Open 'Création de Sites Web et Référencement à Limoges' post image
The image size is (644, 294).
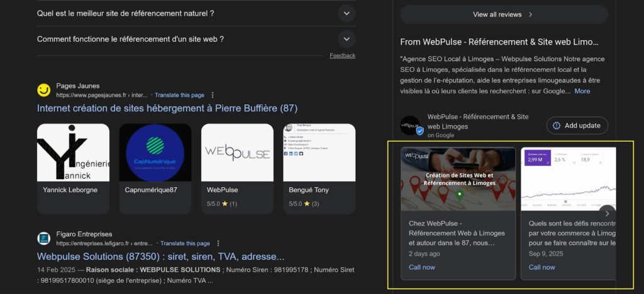click(x=458, y=179)
